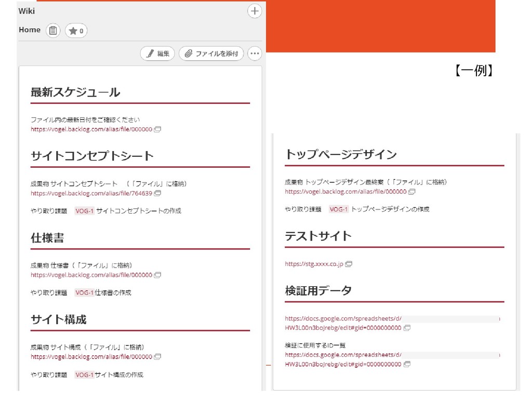Open VOG-1 issue for サイトコンセプトシートの作成
The height and width of the screenshot is (399, 532).
click(x=84, y=211)
